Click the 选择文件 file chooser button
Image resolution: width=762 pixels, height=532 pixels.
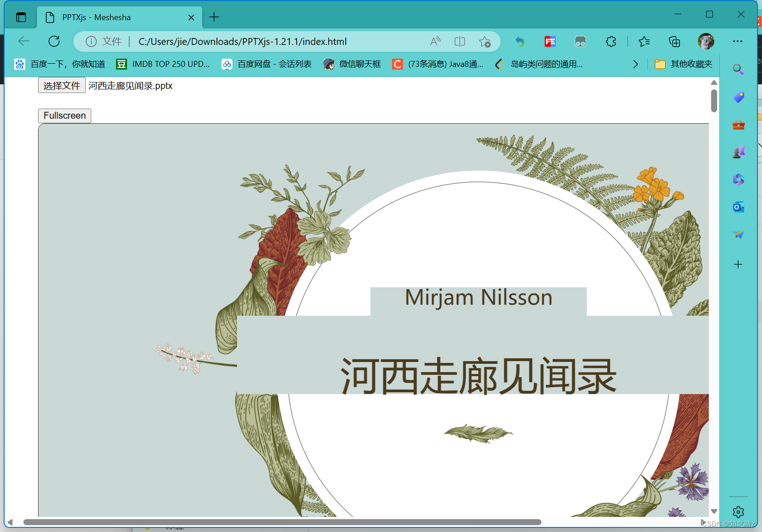click(62, 86)
